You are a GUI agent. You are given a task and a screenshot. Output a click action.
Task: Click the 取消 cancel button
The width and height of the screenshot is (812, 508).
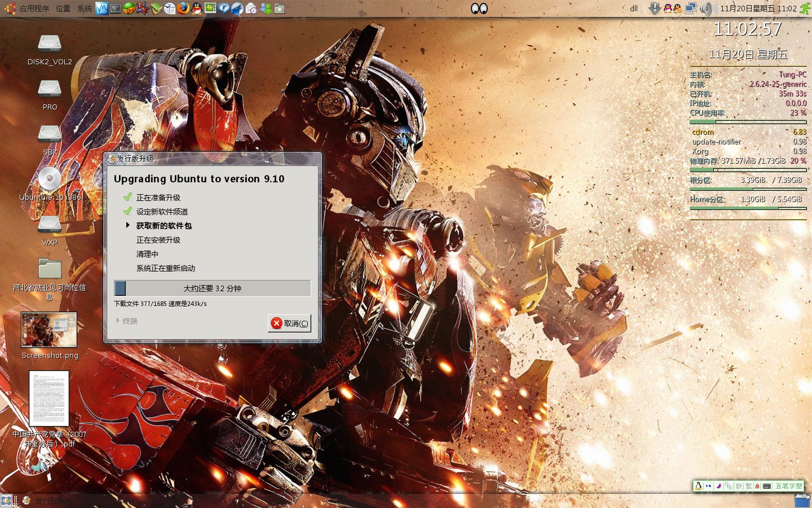pos(289,323)
